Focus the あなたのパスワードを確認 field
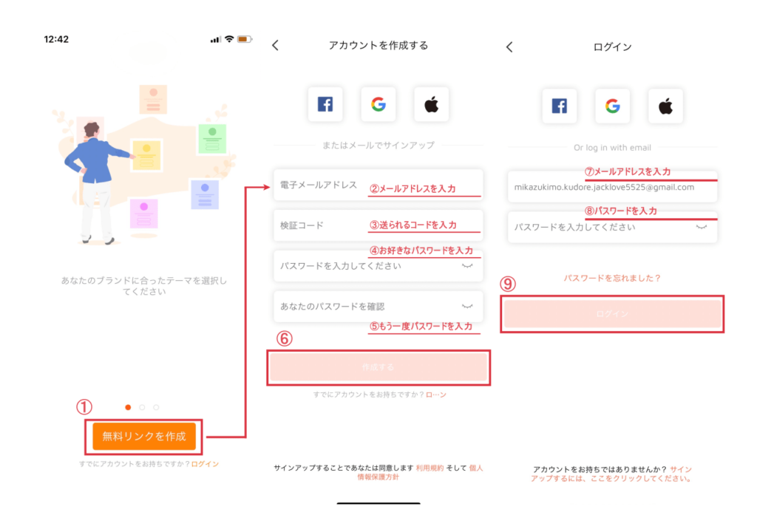 pos(378,306)
